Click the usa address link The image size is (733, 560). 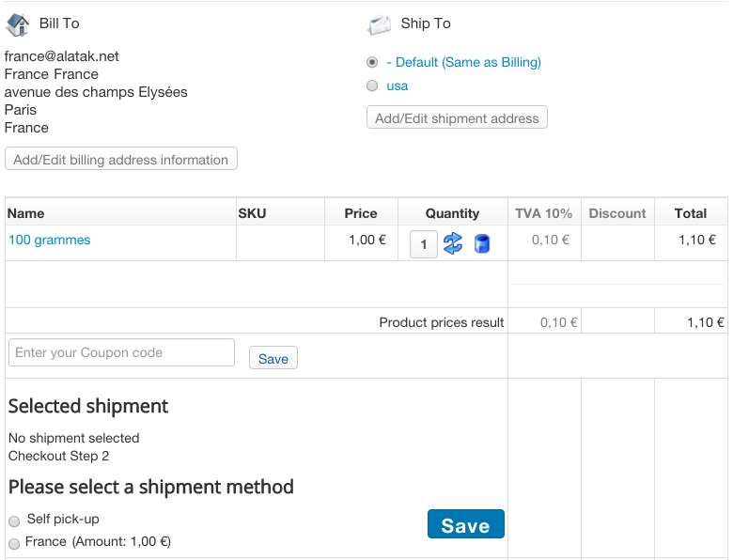(x=397, y=86)
